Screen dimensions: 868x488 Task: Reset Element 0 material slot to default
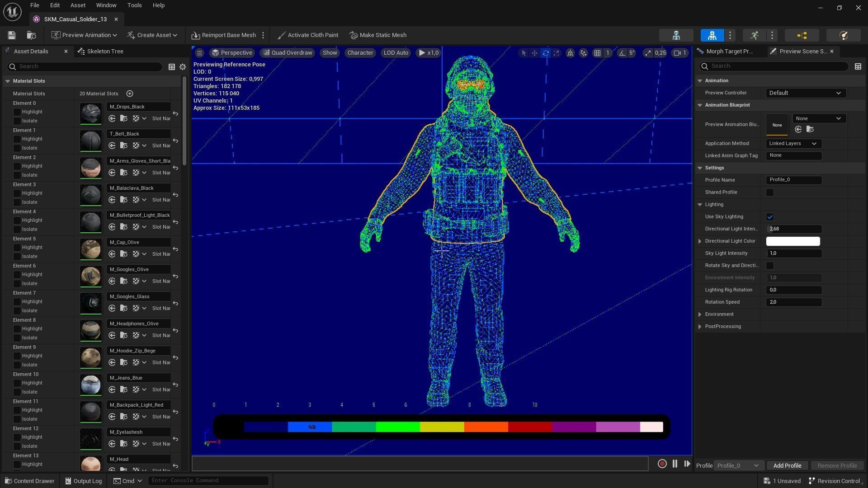(175, 113)
